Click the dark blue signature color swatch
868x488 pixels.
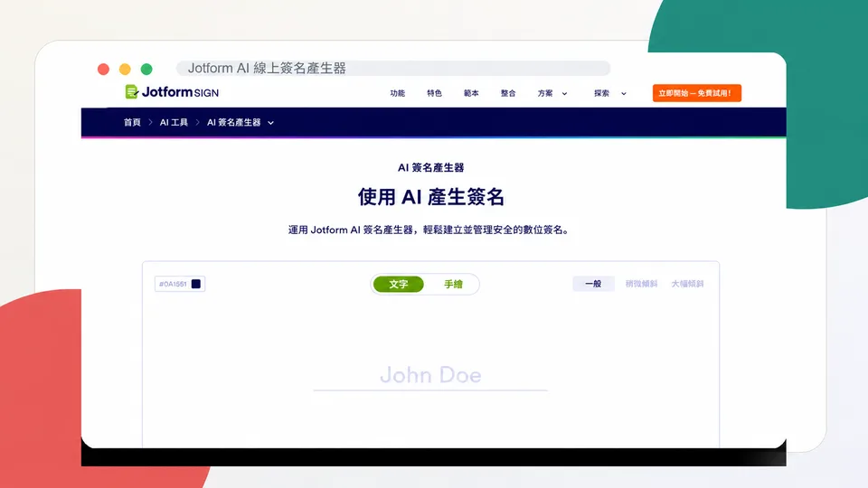coord(196,284)
